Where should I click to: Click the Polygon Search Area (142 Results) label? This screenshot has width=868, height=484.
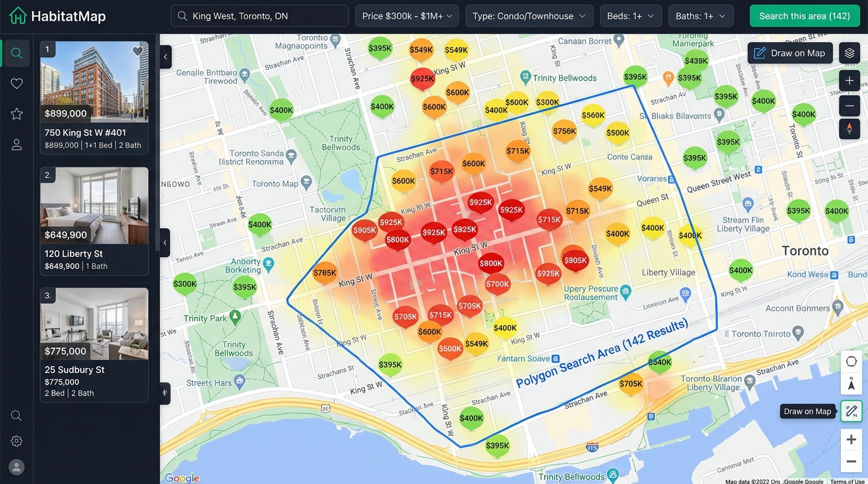point(602,354)
